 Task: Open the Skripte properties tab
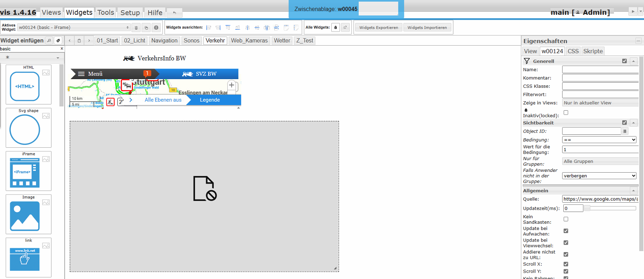coord(593,51)
